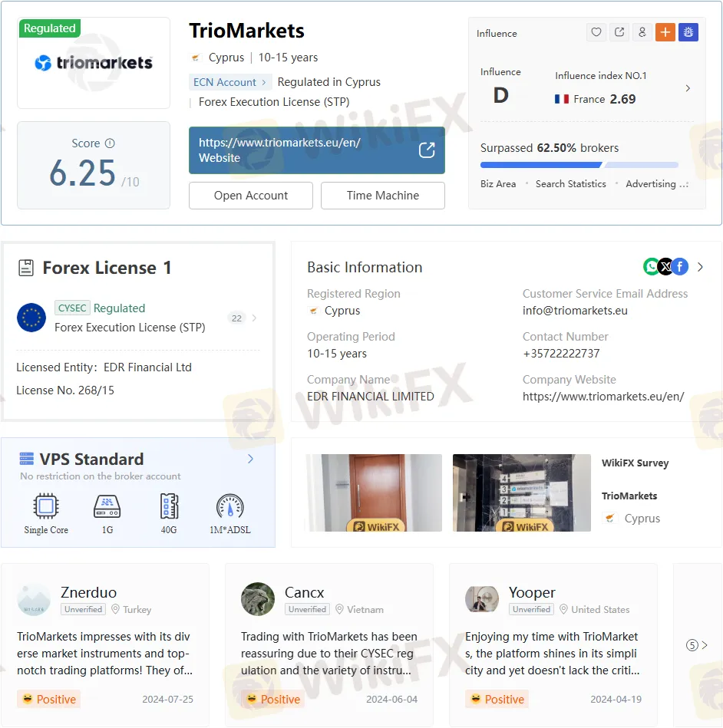Click the Forex License document icon
Viewport: 723px width, 728px height.
tap(26, 268)
